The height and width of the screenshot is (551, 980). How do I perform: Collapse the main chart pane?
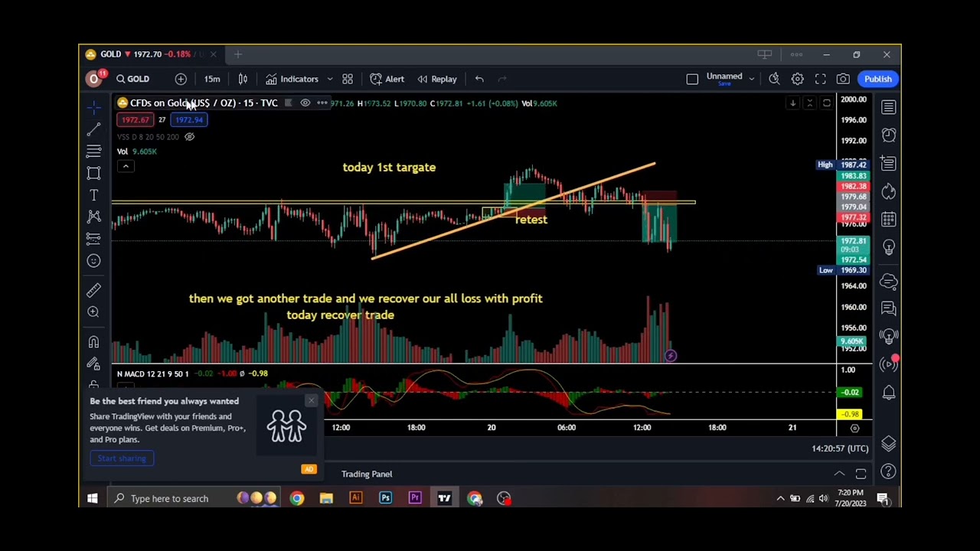[810, 103]
